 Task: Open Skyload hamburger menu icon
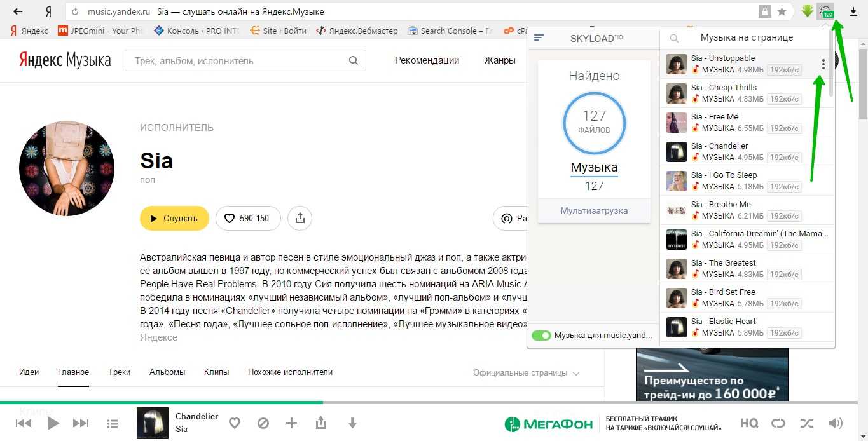pos(539,37)
